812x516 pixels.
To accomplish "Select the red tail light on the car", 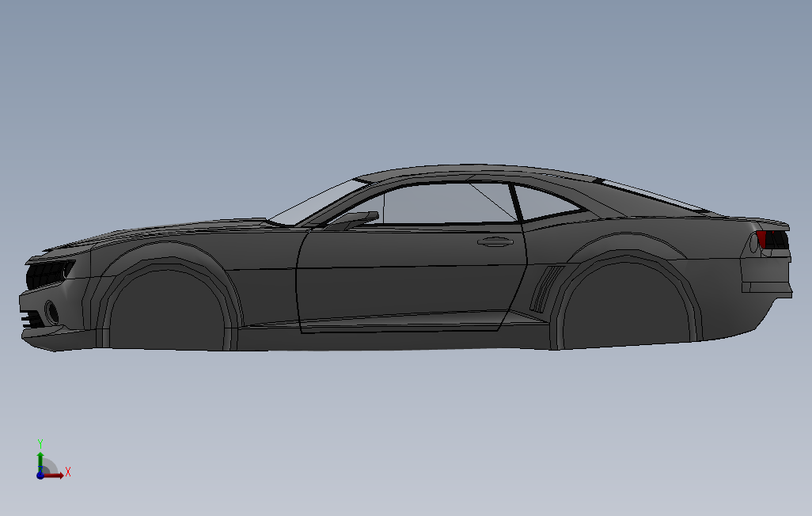I will (761, 240).
